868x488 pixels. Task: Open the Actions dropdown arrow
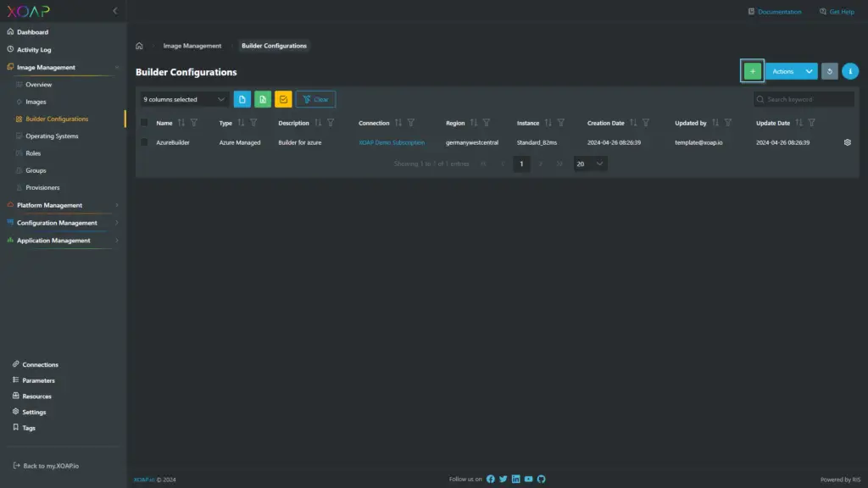[x=809, y=71]
